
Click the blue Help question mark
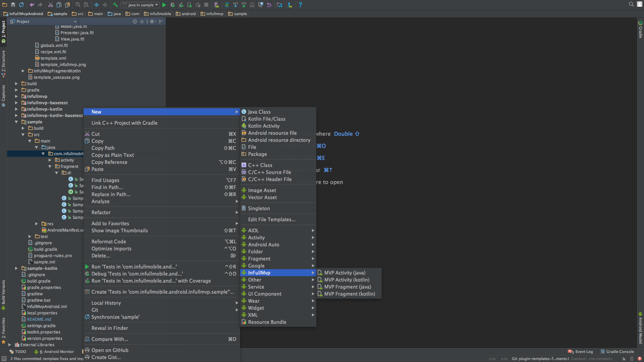tap(300, 5)
